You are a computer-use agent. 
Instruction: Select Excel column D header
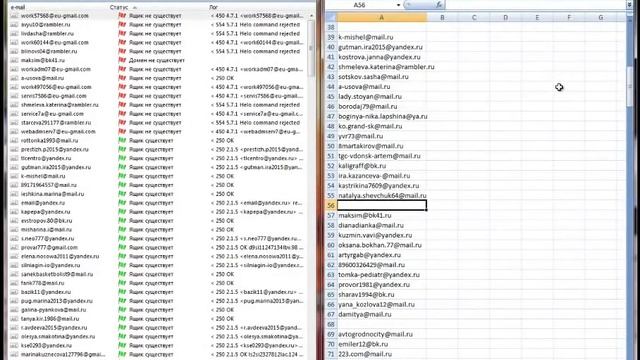click(x=505, y=18)
